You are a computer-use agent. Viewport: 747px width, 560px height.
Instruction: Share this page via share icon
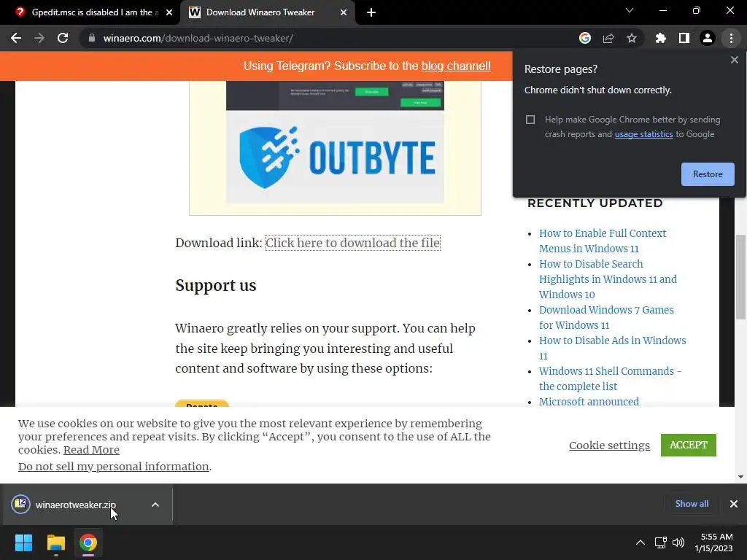[608, 38]
